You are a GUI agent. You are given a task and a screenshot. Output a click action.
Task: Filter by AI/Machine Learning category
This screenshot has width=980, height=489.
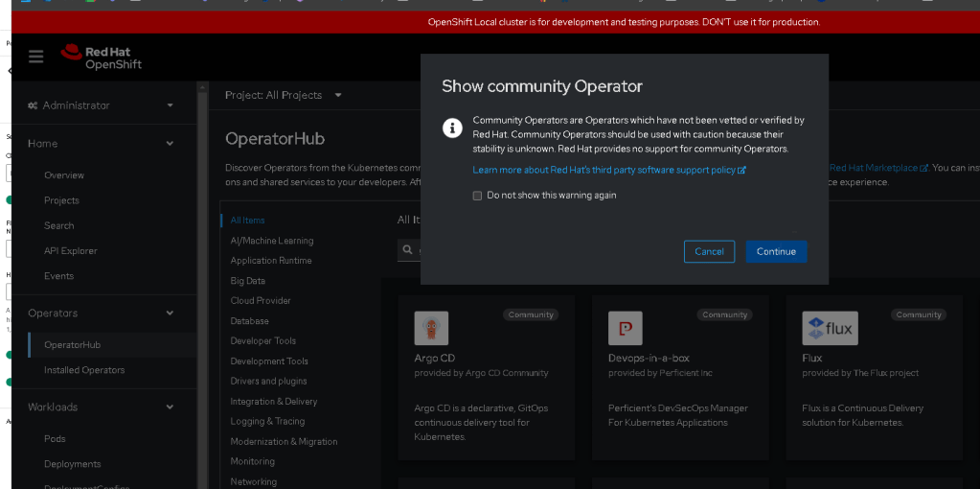272,241
